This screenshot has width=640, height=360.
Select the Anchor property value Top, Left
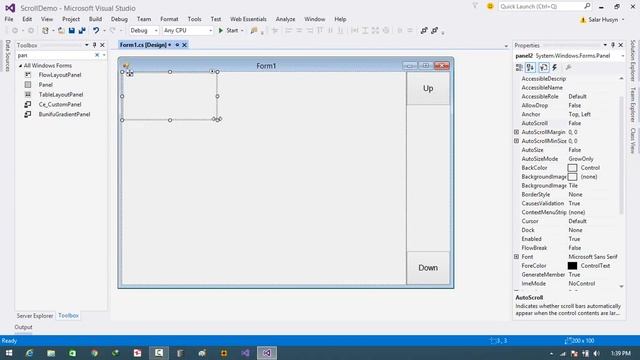580,115
